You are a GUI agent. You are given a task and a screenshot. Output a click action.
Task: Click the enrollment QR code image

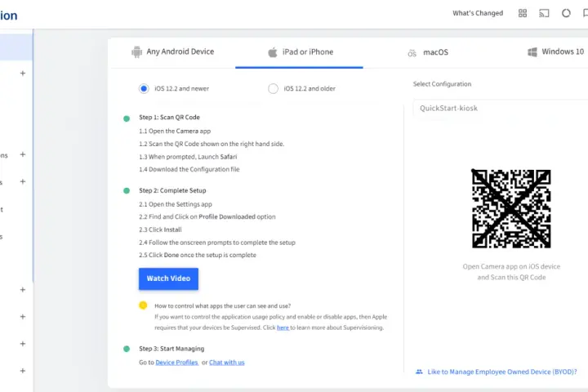point(511,208)
